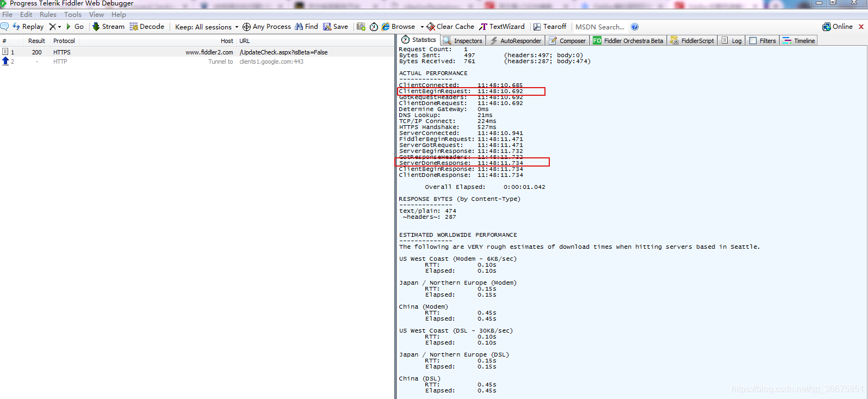Image resolution: width=868 pixels, height=399 pixels.
Task: Click the Browse launch button
Action: tap(399, 27)
